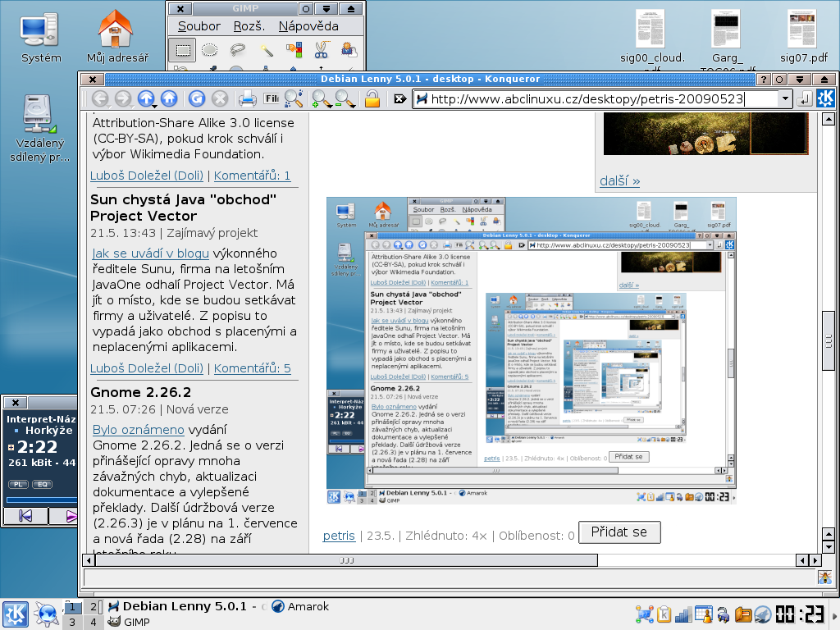This screenshot has height=630, width=840.
Task: Switch to Debian Lenny taskbar entry
Action: [x=186, y=606]
